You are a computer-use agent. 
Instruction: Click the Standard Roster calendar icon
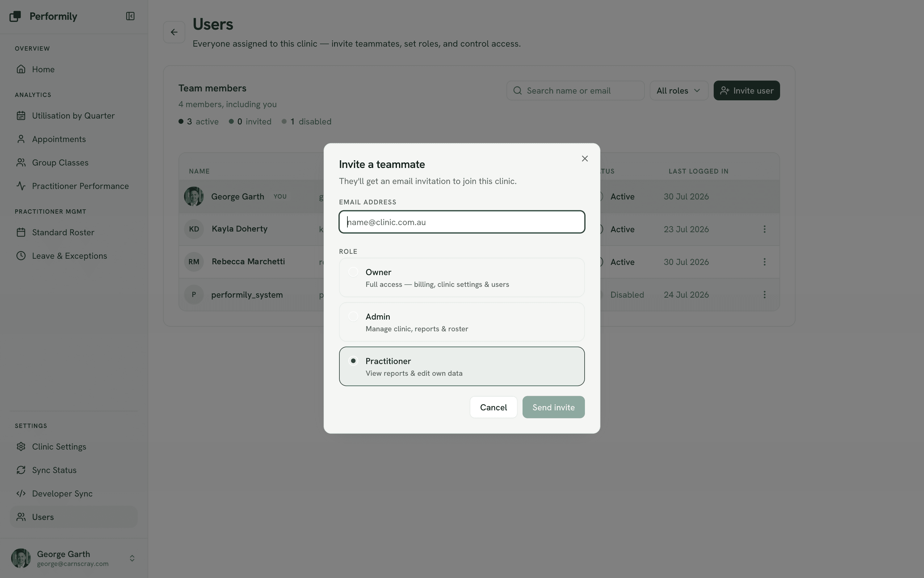tap(21, 232)
